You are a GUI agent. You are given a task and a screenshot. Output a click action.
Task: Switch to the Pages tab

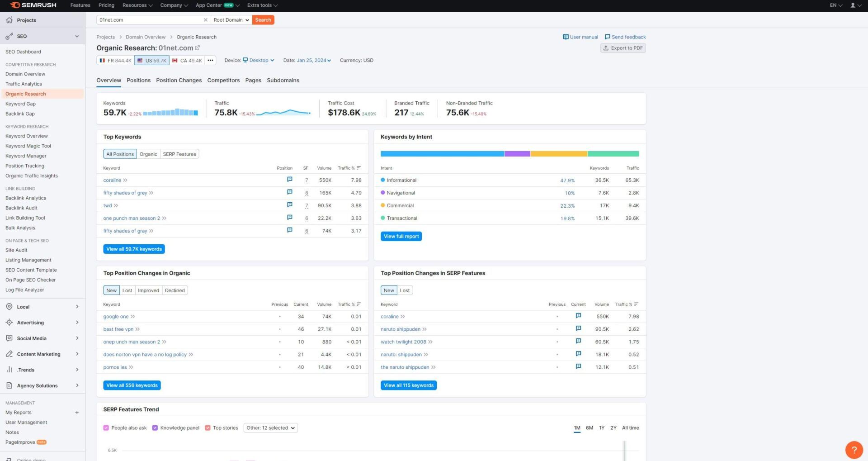click(x=253, y=81)
